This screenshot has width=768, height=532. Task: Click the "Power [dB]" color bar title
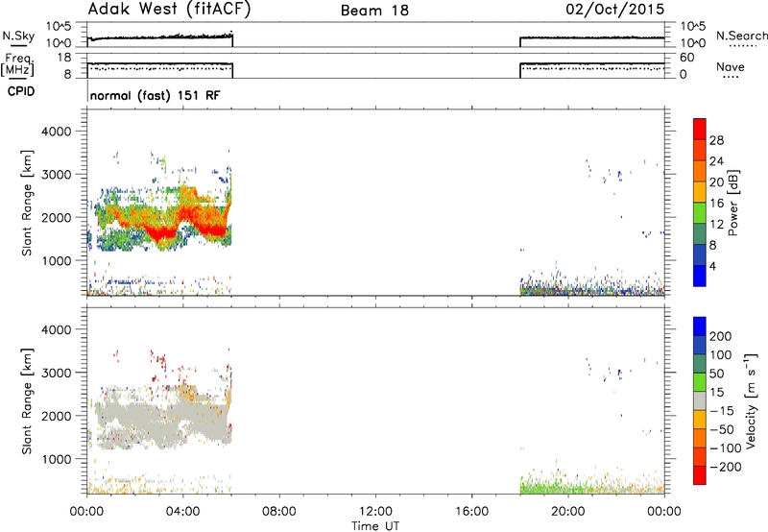pos(732,203)
